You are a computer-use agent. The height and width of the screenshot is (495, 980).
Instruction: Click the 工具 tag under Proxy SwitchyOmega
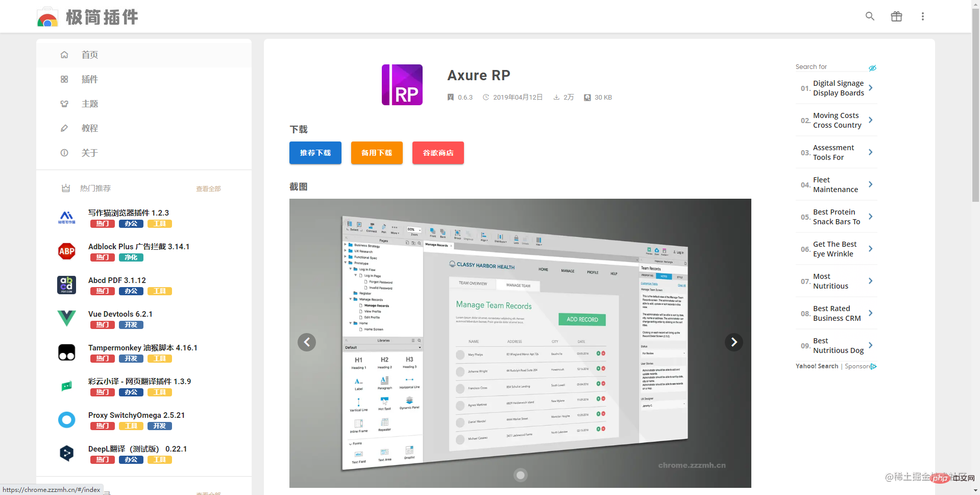click(131, 426)
